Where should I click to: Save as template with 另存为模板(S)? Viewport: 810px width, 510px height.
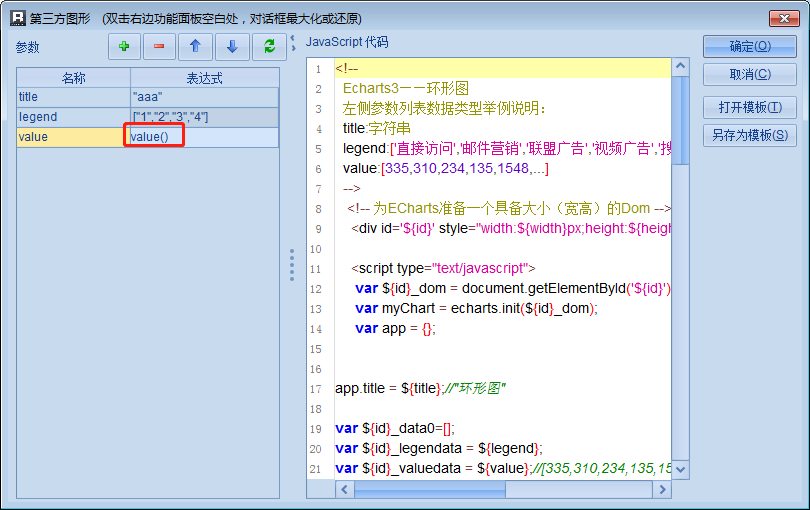[x=749, y=136]
